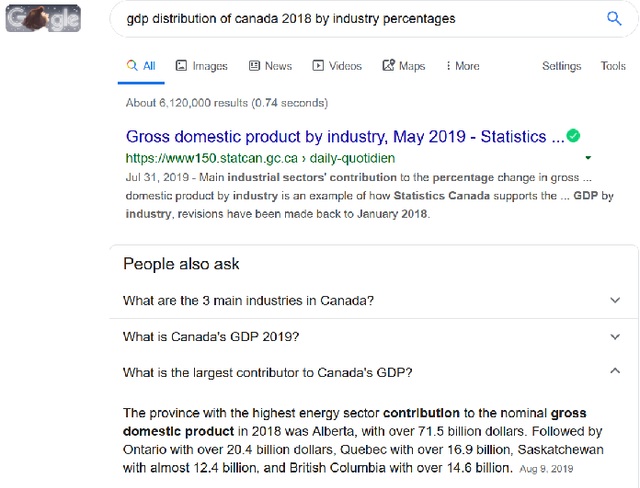Open the search Tools option
This screenshot has width=640, height=488.
click(x=613, y=66)
